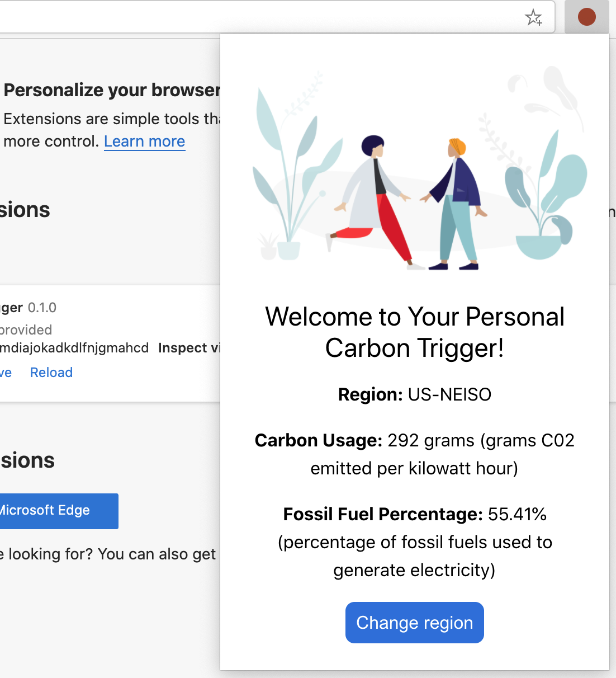Click the Remove extension link
This screenshot has height=678, width=616.
pyautogui.click(x=7, y=372)
